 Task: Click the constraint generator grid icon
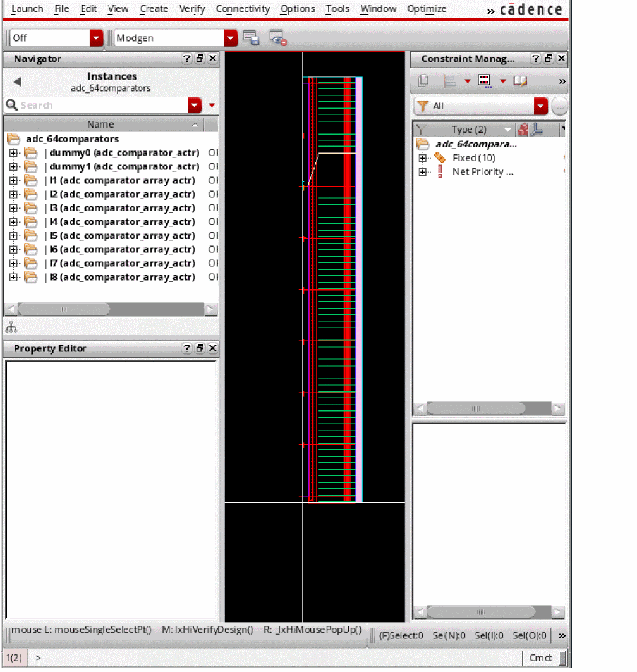(485, 81)
